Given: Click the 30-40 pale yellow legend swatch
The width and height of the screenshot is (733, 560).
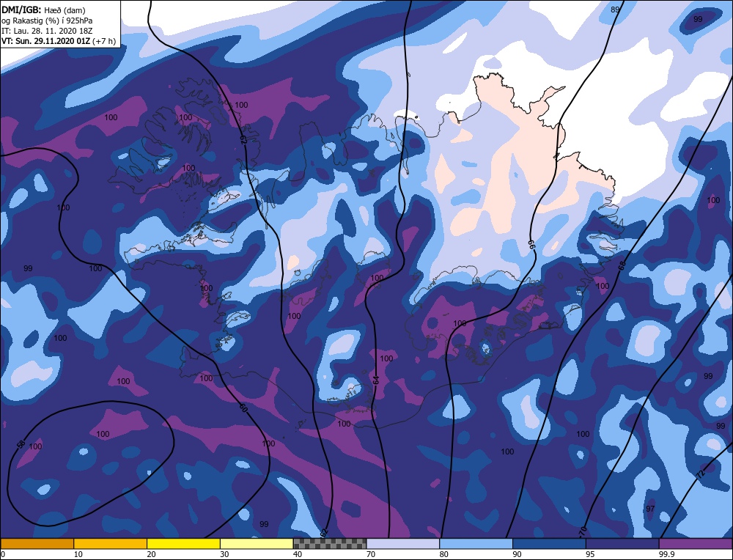Looking at the screenshot, I should (257, 543).
